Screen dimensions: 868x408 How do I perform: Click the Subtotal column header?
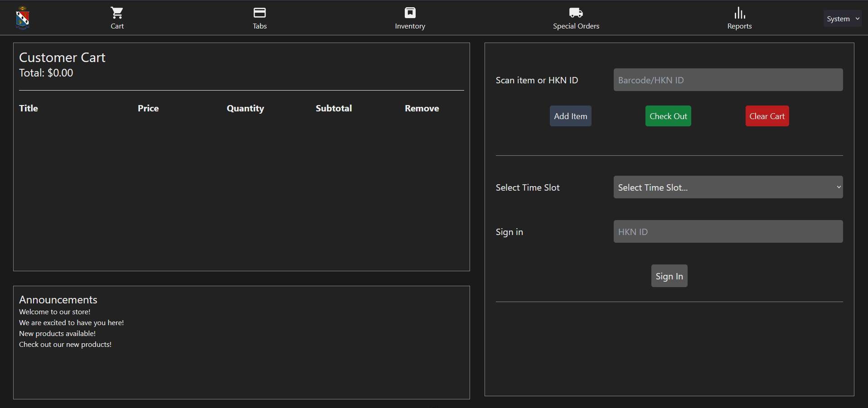coord(334,108)
